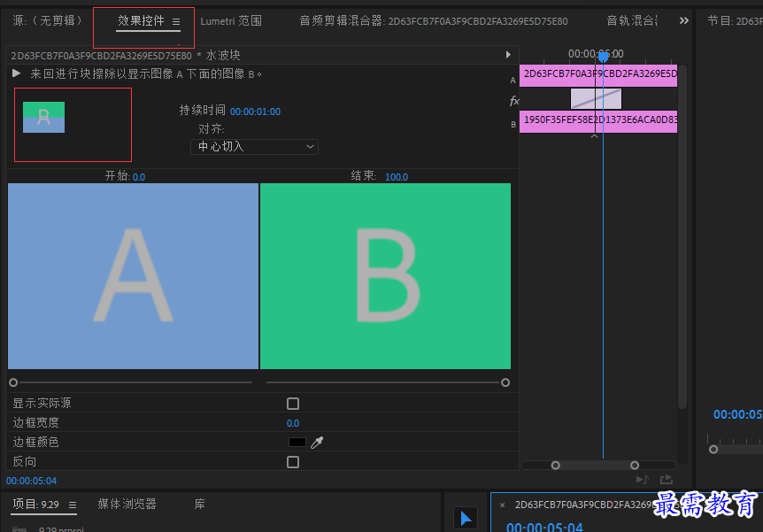Pick border color with the eyedropper tool

(x=317, y=442)
